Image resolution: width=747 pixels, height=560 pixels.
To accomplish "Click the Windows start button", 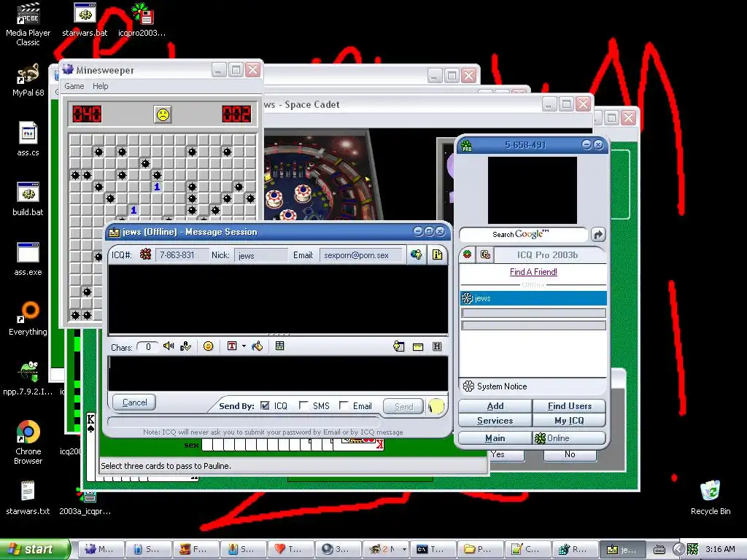I will 34,550.
